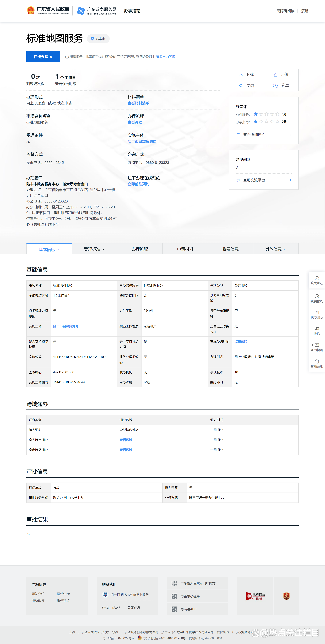Screen dimensions: 325x644
Task: Click the 12345 icon beside 扫一扫
Action: click(105, 595)
